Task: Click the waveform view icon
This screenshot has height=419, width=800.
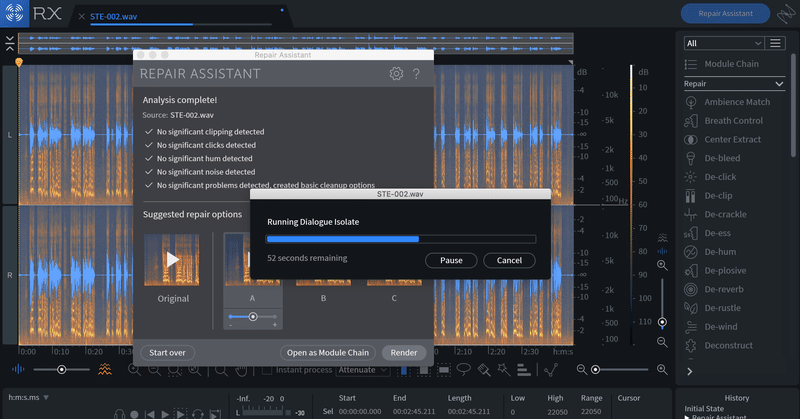Action: 18,369
